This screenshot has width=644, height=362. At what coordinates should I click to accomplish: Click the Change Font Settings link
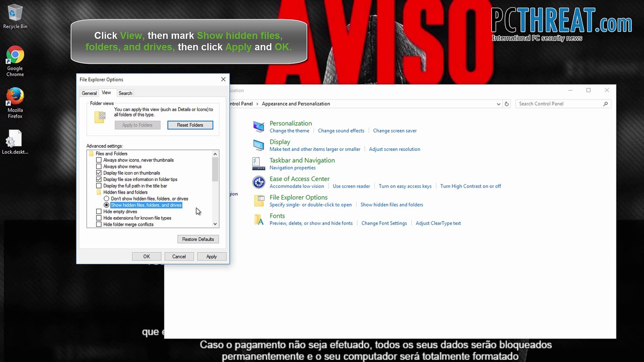click(x=384, y=223)
